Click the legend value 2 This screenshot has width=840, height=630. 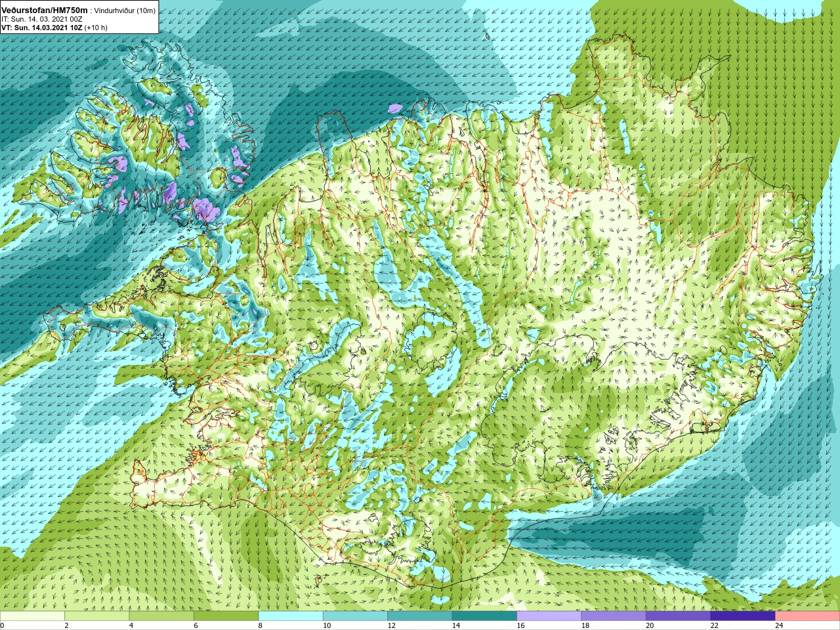[67, 625]
